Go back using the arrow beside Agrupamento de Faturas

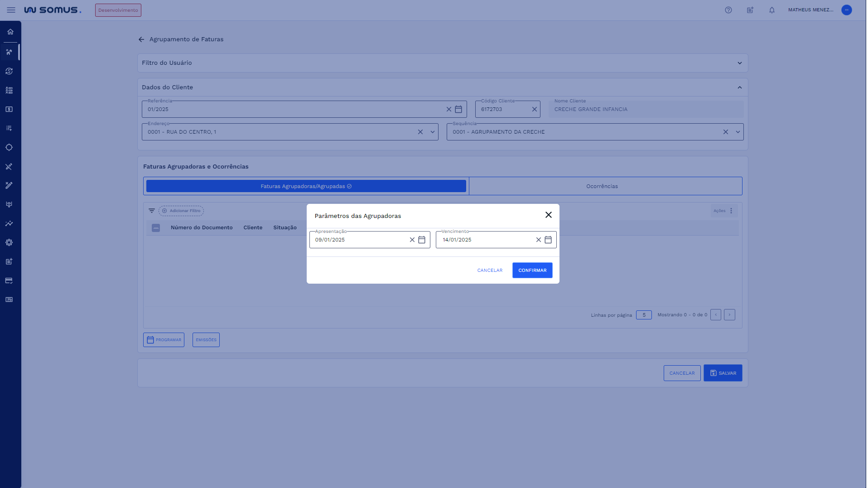point(141,39)
